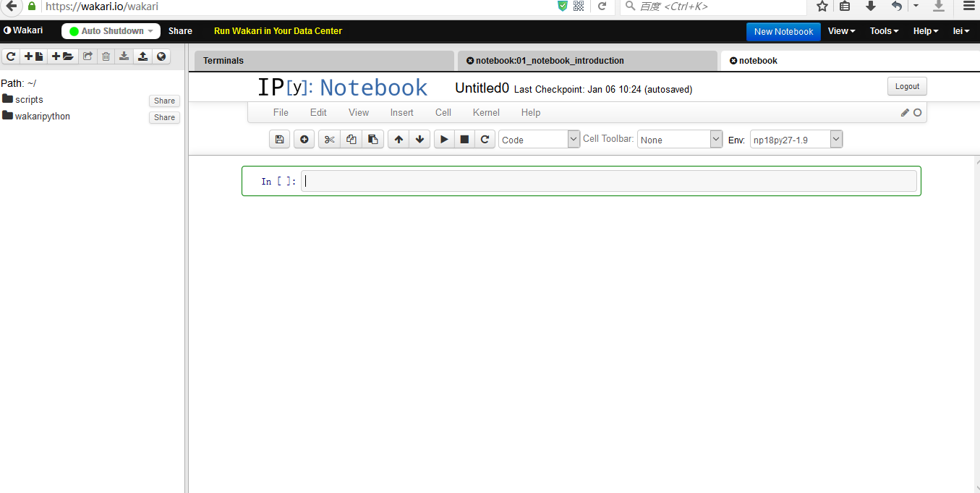Expand the Tools menu in top bar
This screenshot has height=493, width=980.
[x=884, y=31]
